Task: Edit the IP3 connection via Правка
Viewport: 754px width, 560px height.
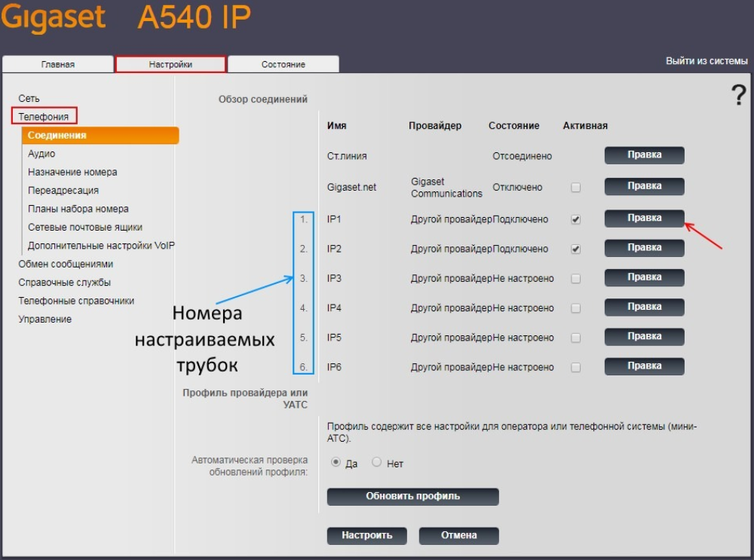Action: click(x=645, y=277)
